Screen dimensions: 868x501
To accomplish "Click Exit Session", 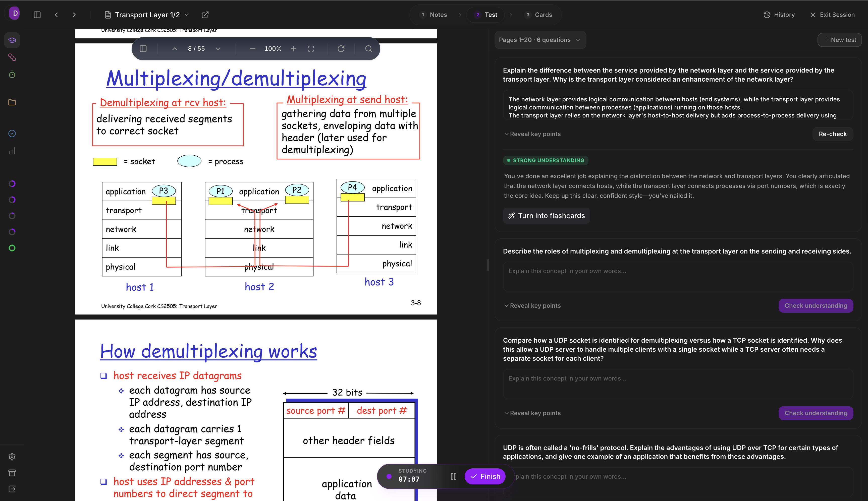I will point(833,15).
